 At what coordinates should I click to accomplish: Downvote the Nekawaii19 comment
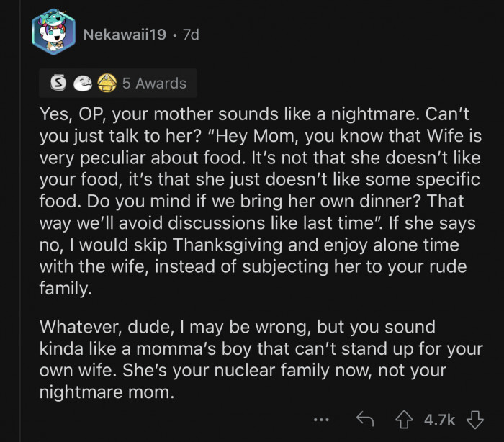(x=473, y=418)
